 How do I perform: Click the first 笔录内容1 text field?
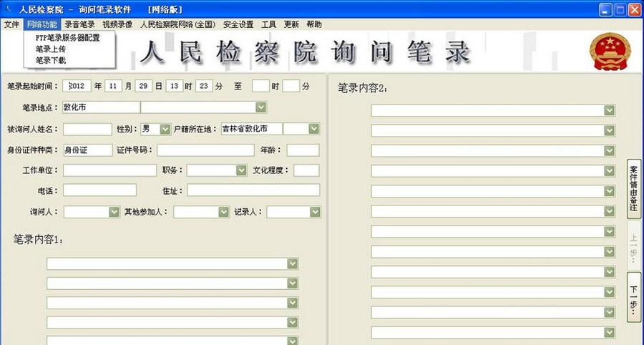point(167,263)
